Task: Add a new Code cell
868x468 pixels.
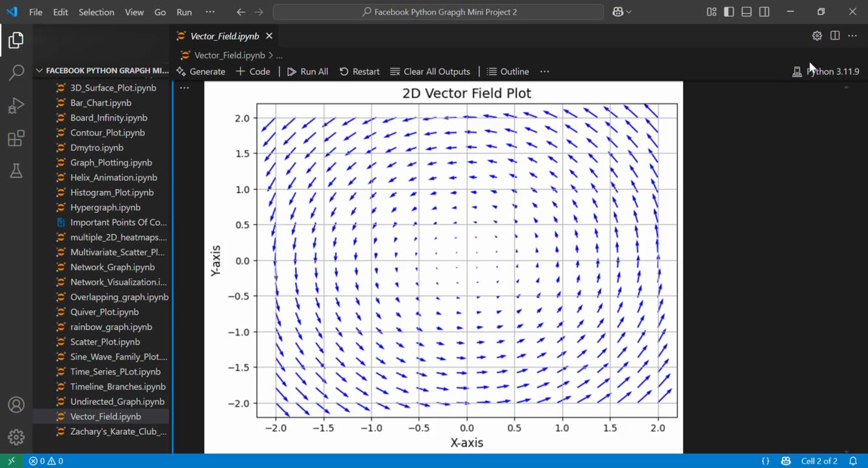Action: pyautogui.click(x=253, y=71)
